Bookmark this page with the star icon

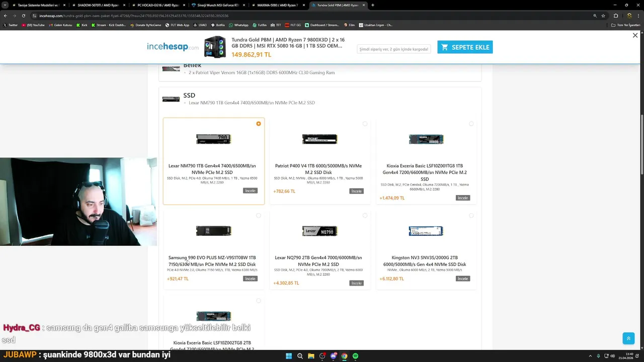pyautogui.click(x=603, y=16)
